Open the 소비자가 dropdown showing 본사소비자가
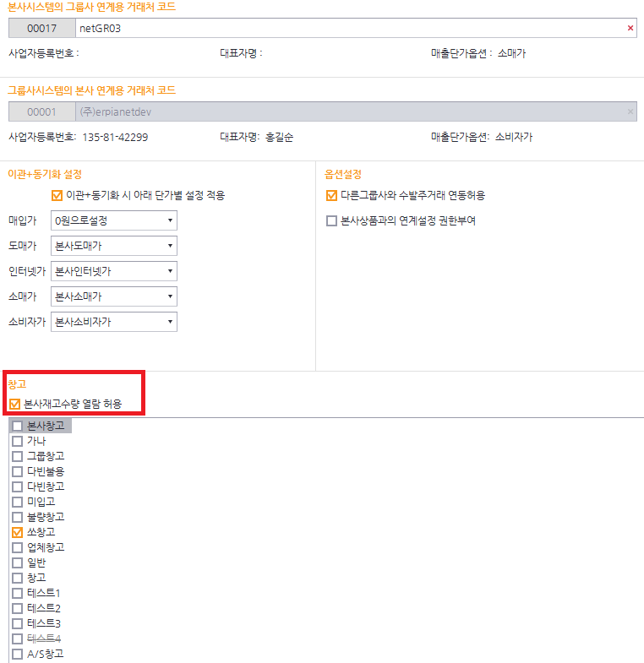 point(113,322)
